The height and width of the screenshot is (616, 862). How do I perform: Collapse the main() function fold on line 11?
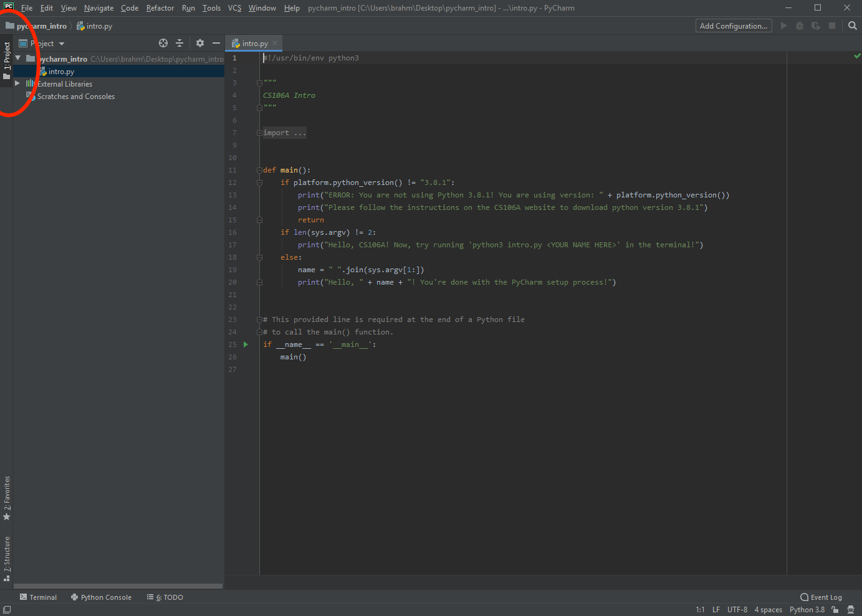[x=258, y=169]
